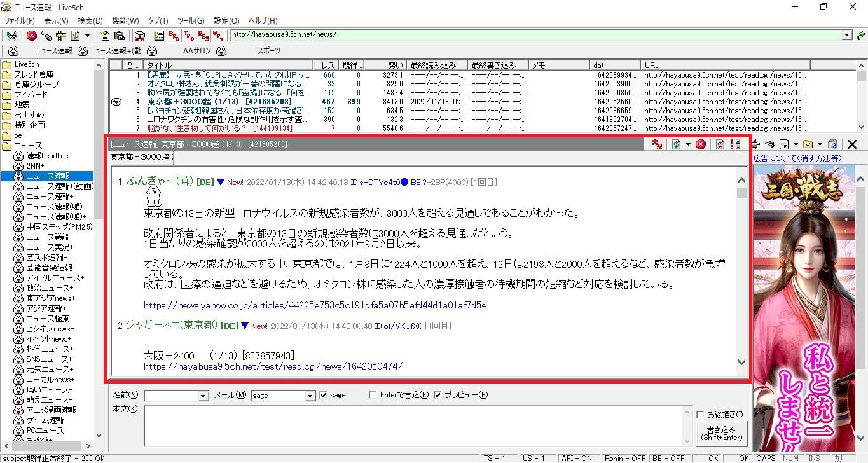Click the tag icon in thread toolbar
The height and width of the screenshot is (463, 868).
tap(769, 144)
